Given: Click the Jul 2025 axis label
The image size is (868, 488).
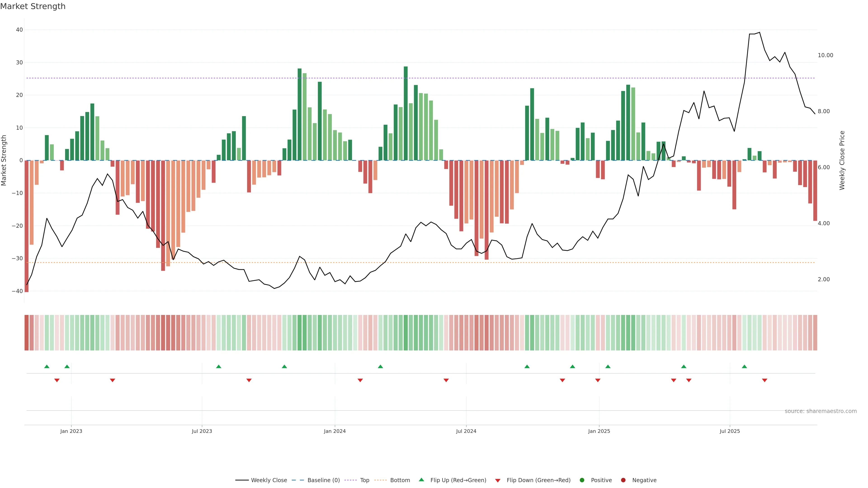Looking at the screenshot, I should point(729,431).
